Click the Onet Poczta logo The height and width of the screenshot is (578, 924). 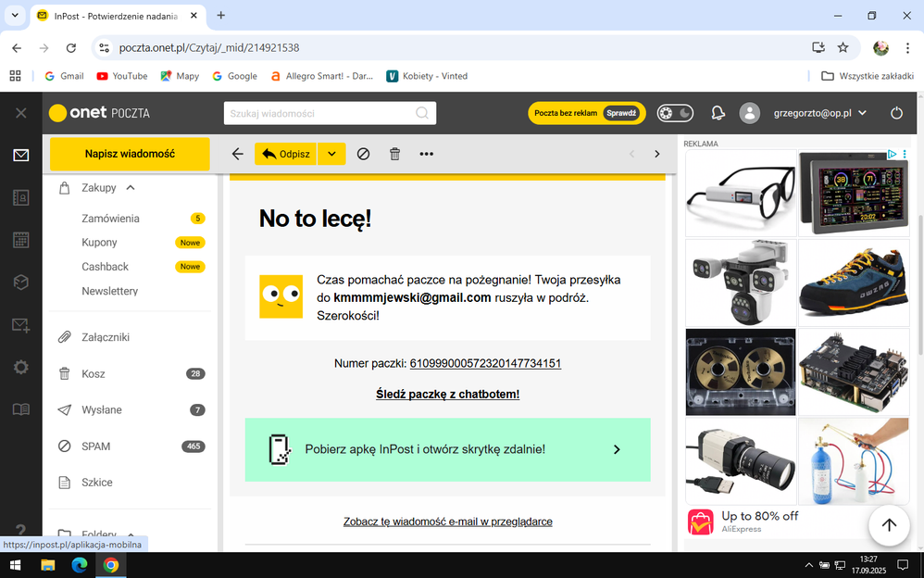point(100,113)
